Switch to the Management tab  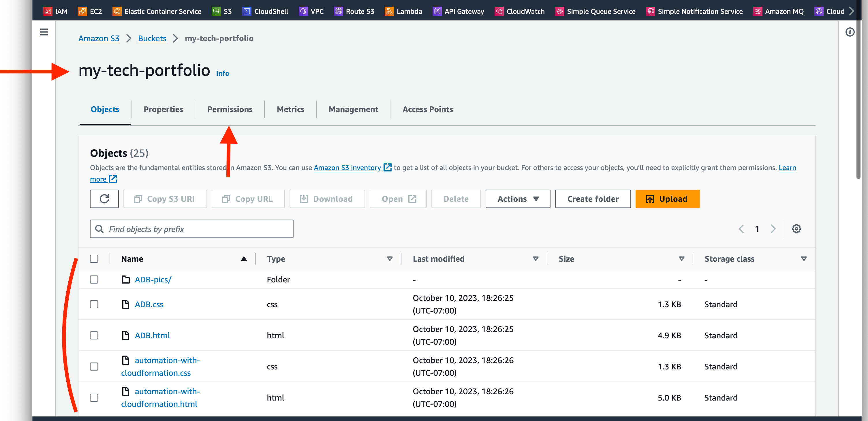pos(354,109)
